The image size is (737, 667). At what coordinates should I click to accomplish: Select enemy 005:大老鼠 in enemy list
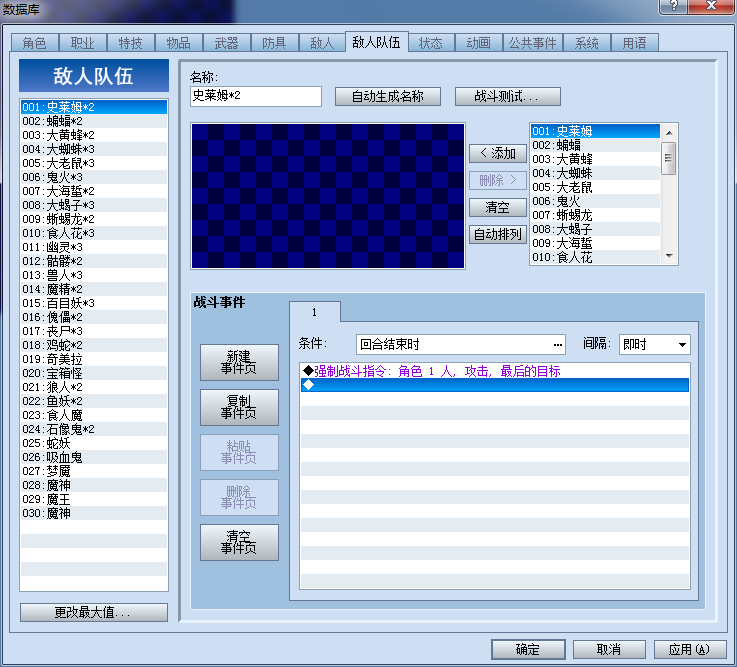(595, 188)
